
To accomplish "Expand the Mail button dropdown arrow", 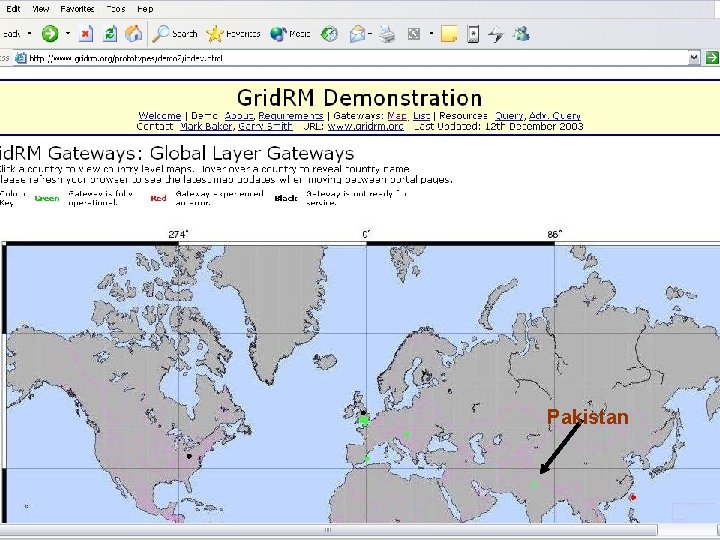I will tap(370, 34).
